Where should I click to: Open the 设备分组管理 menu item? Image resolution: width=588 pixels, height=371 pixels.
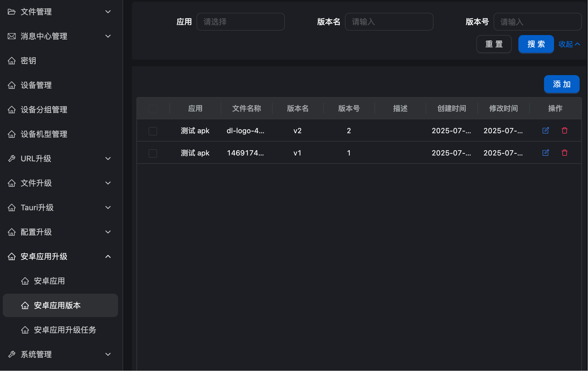(x=60, y=110)
